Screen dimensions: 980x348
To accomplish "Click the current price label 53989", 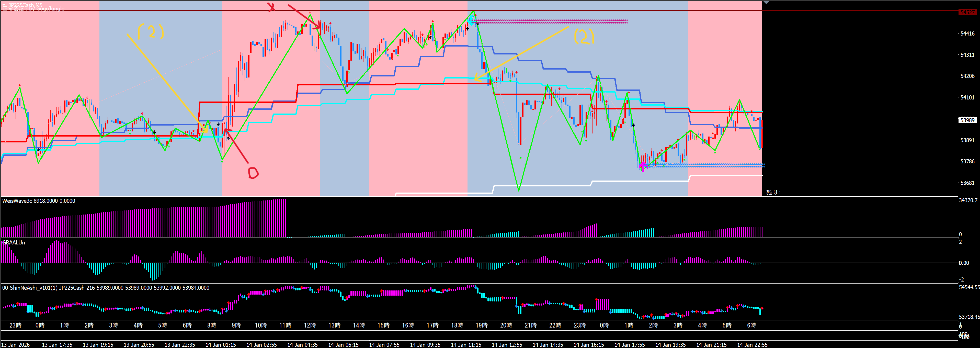I will tap(967, 120).
